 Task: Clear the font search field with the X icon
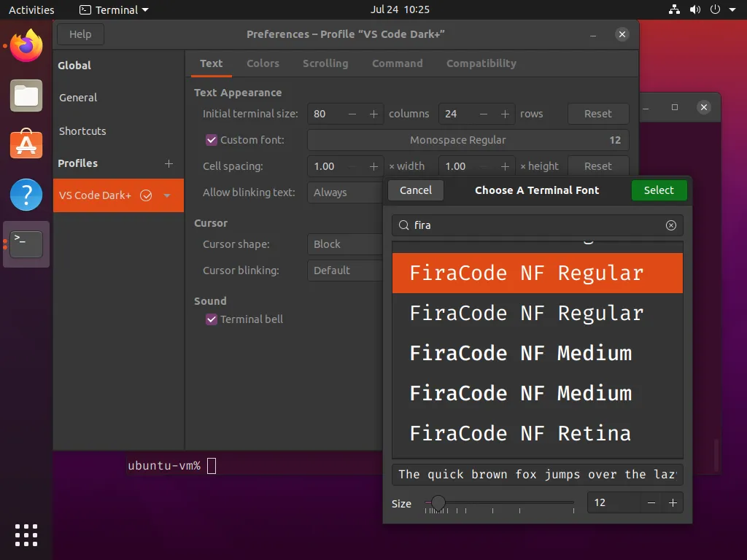click(670, 225)
